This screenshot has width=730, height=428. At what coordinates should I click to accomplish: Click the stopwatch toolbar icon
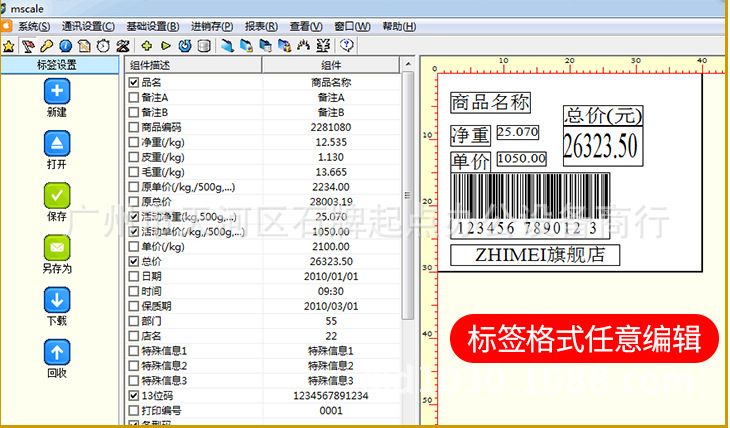pos(103,46)
